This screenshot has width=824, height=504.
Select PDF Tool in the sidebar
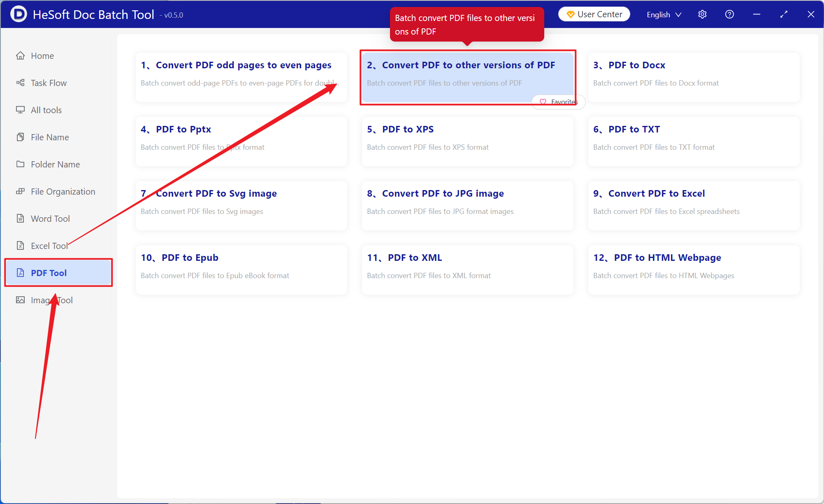58,273
